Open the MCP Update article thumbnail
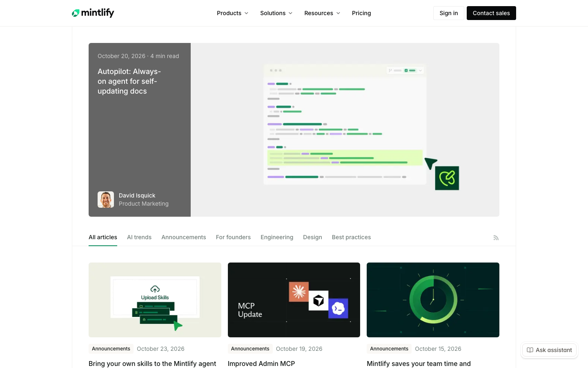The width and height of the screenshot is (588, 368). (x=294, y=300)
